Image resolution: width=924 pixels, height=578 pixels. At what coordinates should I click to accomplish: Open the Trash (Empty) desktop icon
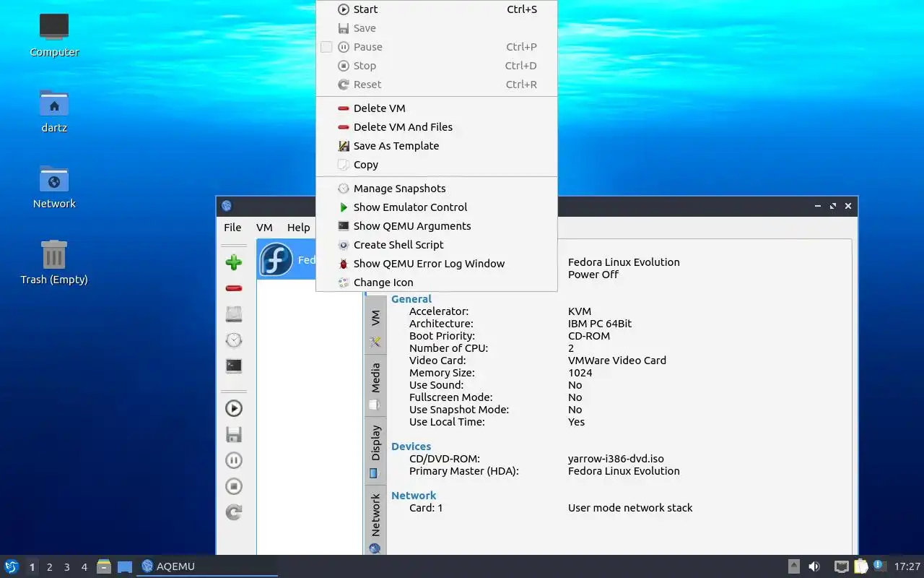pos(54,262)
